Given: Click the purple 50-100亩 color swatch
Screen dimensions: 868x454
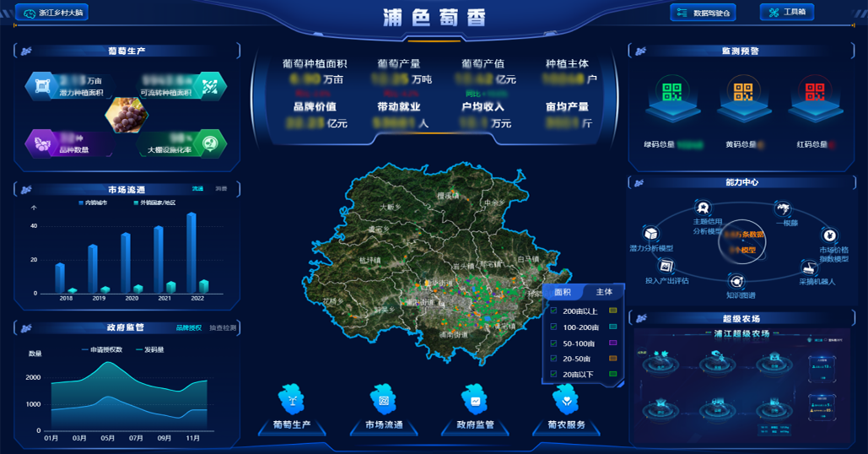Looking at the screenshot, I should pyautogui.click(x=613, y=343).
